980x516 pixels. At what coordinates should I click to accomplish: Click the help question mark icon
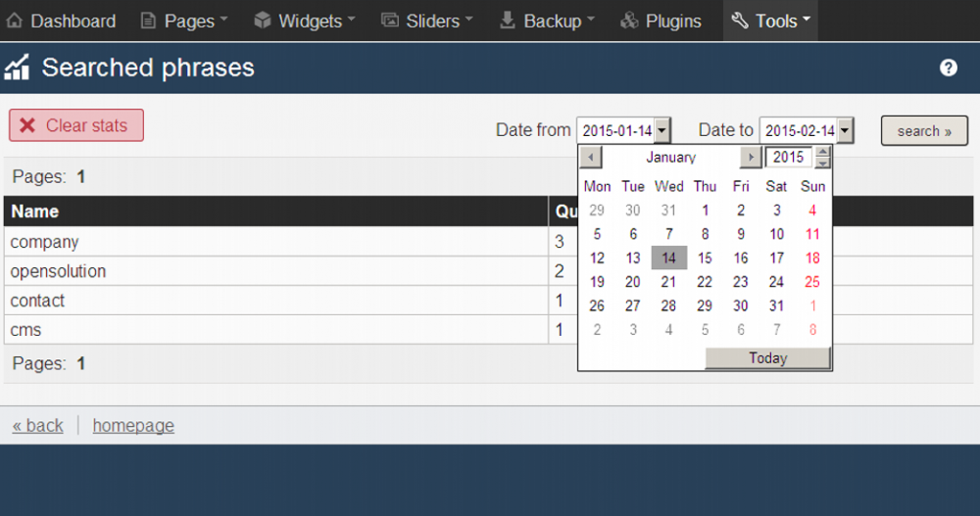tap(948, 68)
